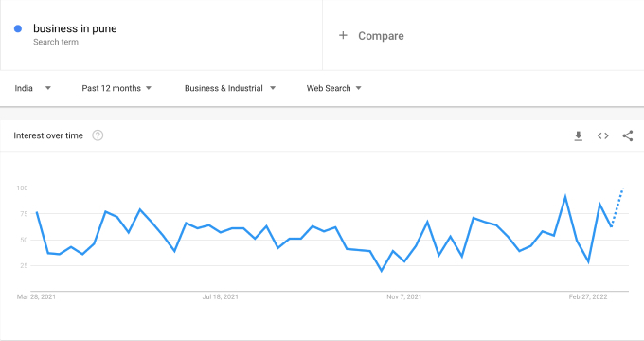
Task: Click the blue dot next to search term
Action: pyautogui.click(x=18, y=28)
